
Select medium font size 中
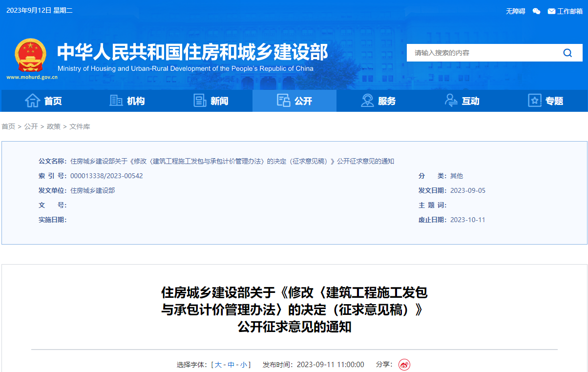coord(231,365)
